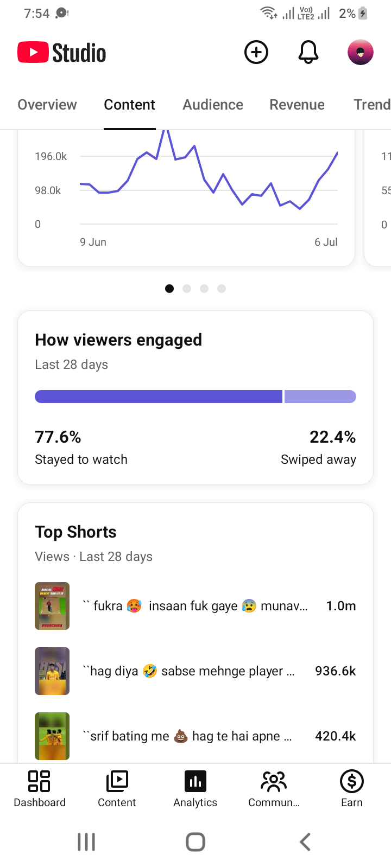391x868 pixels.
Task: Go to Dashboard in bottom navigation
Action: (x=40, y=790)
